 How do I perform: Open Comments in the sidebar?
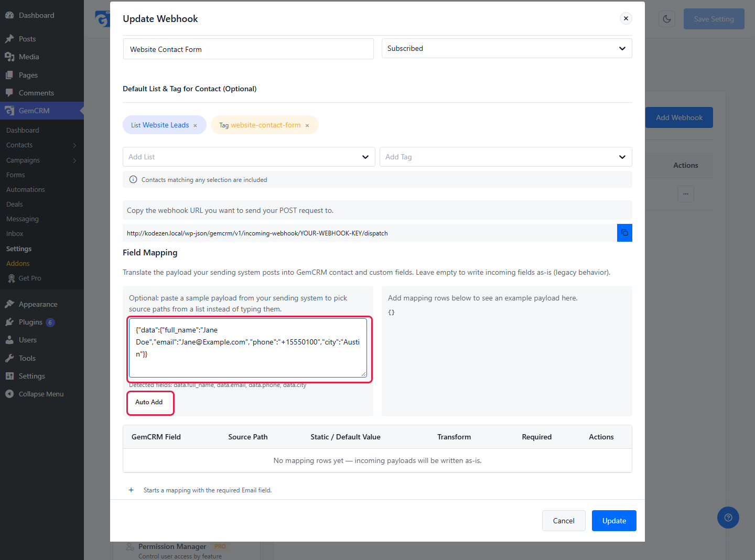coord(36,93)
